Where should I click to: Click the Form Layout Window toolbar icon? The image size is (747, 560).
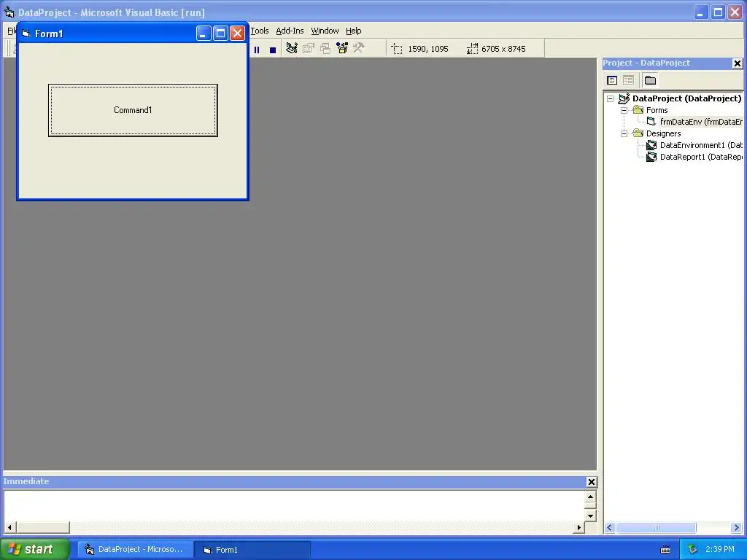(x=325, y=48)
